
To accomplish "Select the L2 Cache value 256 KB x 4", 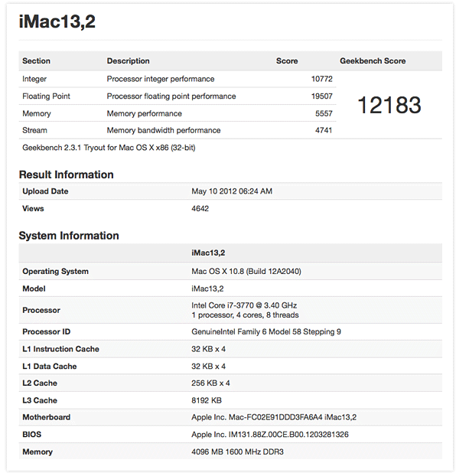I will pos(210,383).
